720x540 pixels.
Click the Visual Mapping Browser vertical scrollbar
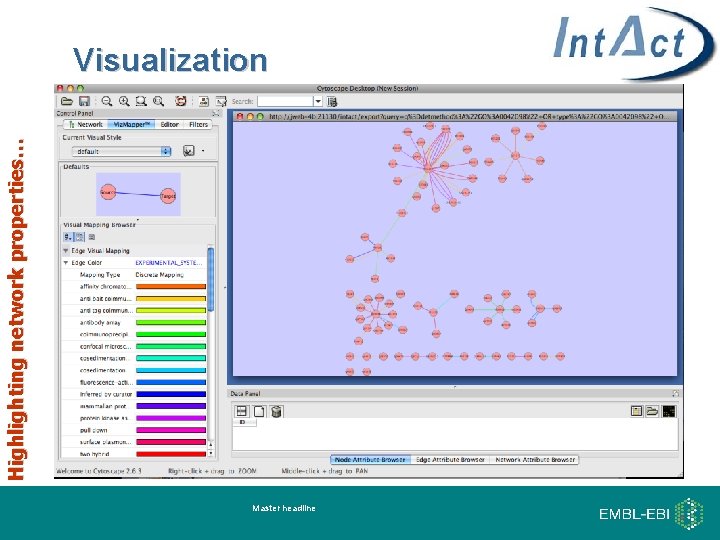click(211, 280)
